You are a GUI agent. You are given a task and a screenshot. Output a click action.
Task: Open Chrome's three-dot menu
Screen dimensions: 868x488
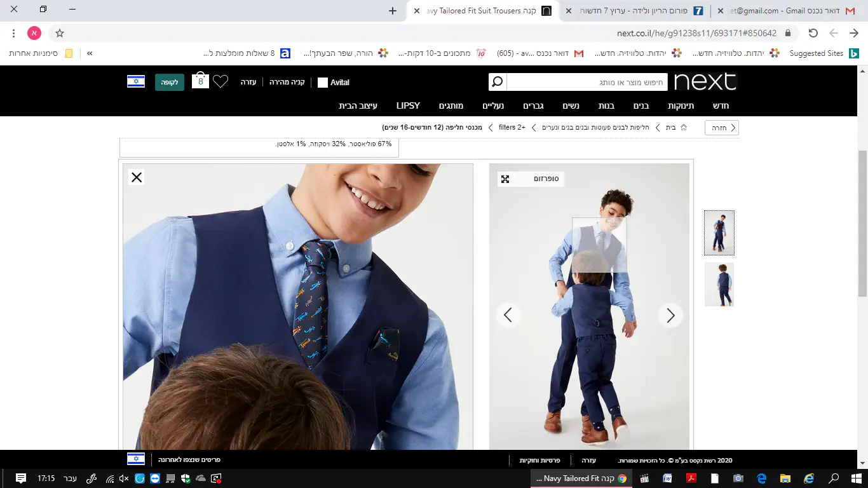[x=14, y=33]
